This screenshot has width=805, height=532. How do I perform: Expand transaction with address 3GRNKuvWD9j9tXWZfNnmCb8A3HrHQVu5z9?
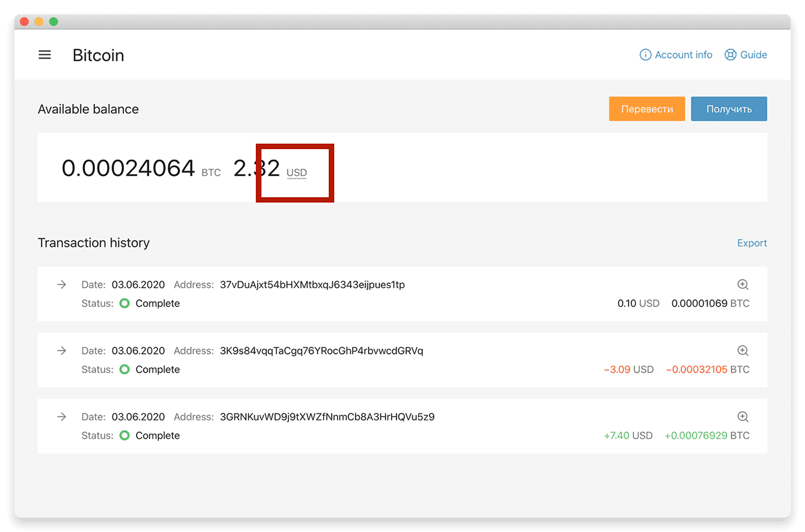62,416
